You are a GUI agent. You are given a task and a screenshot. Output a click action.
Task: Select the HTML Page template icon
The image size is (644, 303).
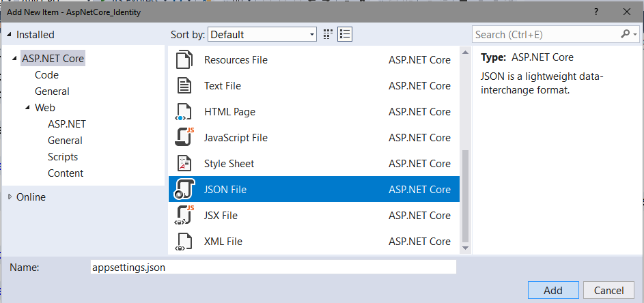[x=184, y=112]
